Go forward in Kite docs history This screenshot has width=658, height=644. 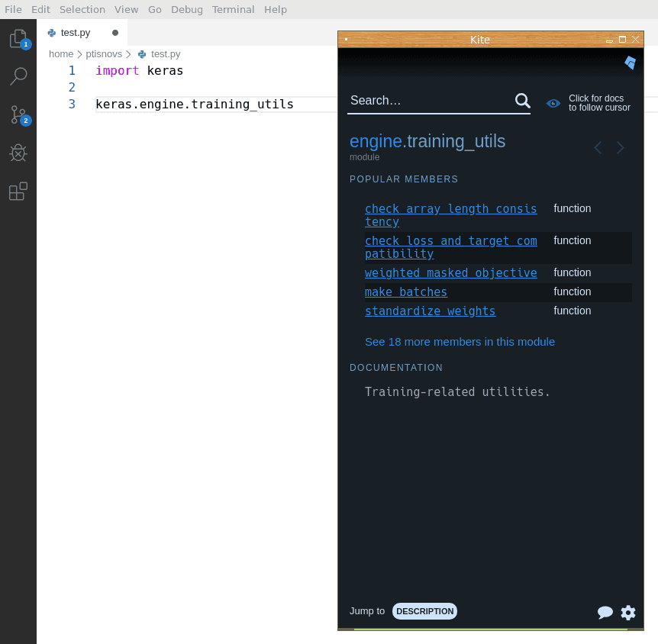pyautogui.click(x=621, y=148)
